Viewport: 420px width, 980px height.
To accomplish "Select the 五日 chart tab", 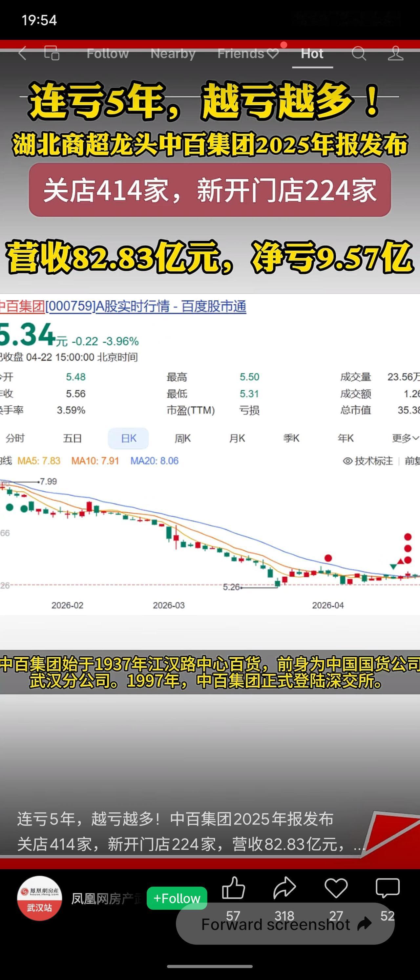I will coord(72,438).
